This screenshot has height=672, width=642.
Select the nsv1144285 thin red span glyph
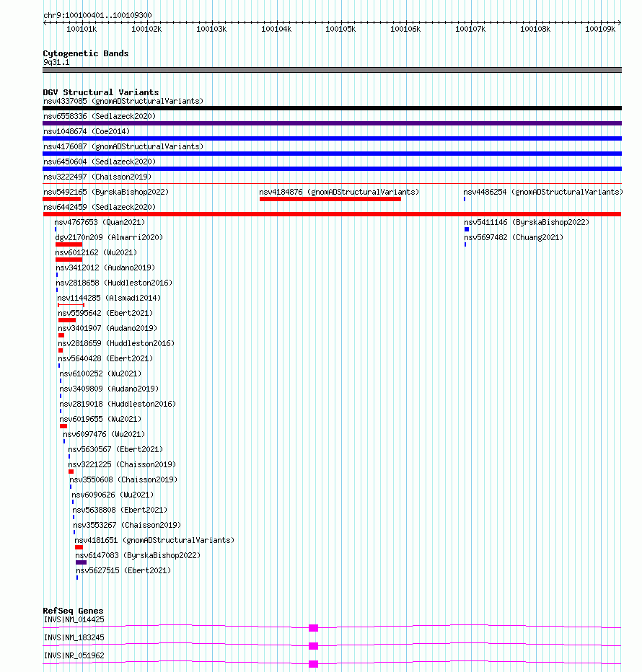pos(71,305)
